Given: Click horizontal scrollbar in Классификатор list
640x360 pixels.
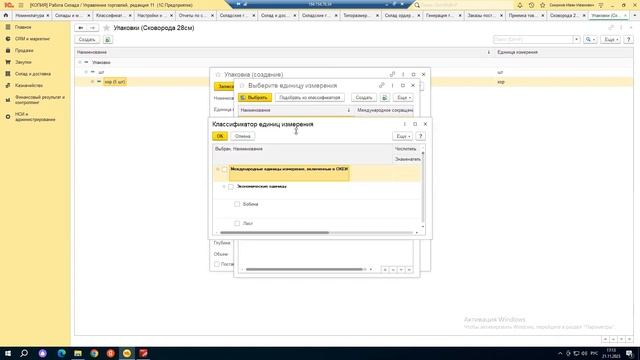Looking at the screenshot, I should pyautogui.click(x=274, y=233).
